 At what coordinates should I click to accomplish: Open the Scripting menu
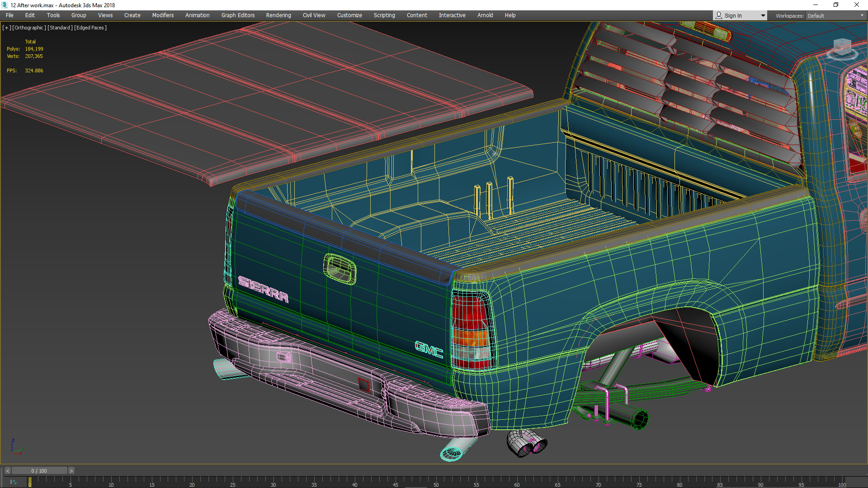tap(384, 15)
